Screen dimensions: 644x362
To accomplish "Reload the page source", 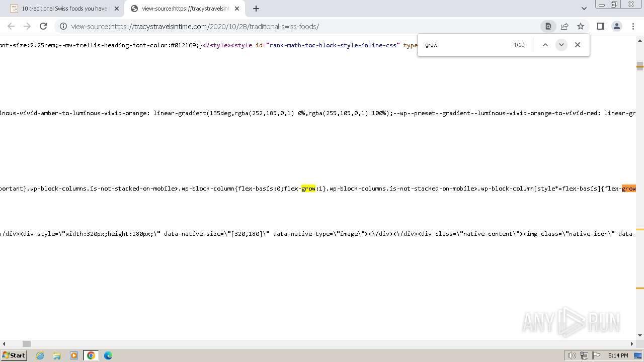I will coord(43,26).
